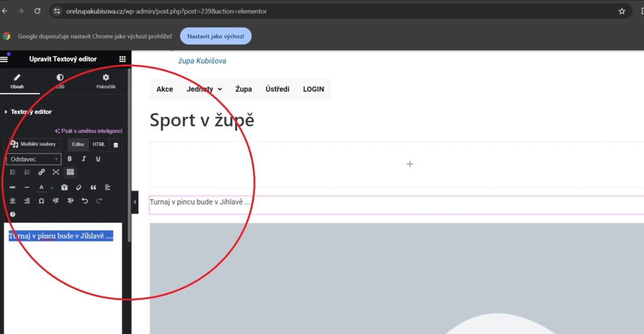Open the Ústředí menu item

pos(277,89)
